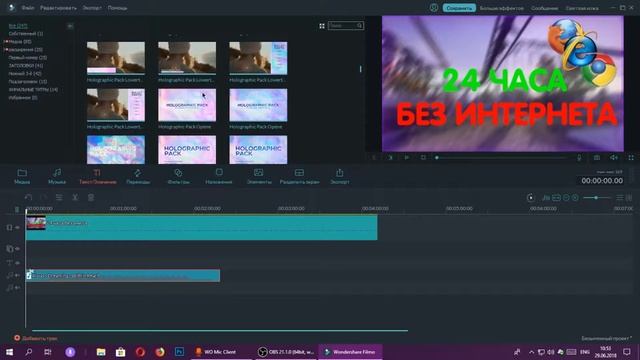Switch to the Переходы transitions tab
This screenshot has height=360, width=640.
tap(138, 176)
